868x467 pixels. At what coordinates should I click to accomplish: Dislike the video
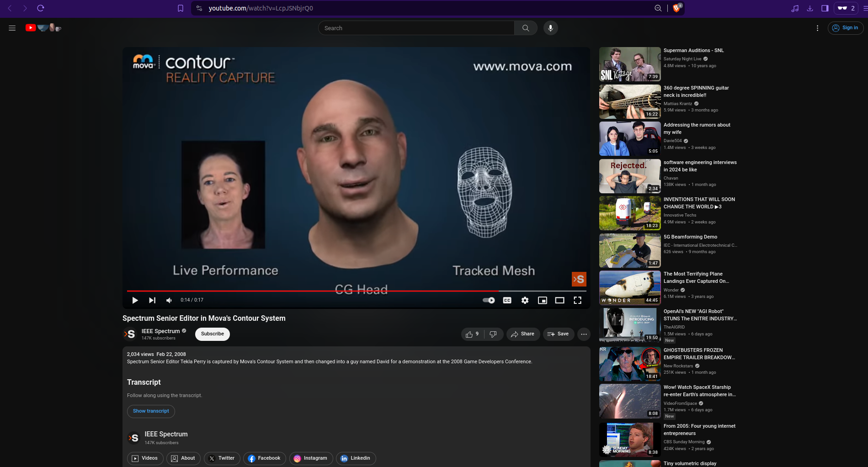(493, 334)
